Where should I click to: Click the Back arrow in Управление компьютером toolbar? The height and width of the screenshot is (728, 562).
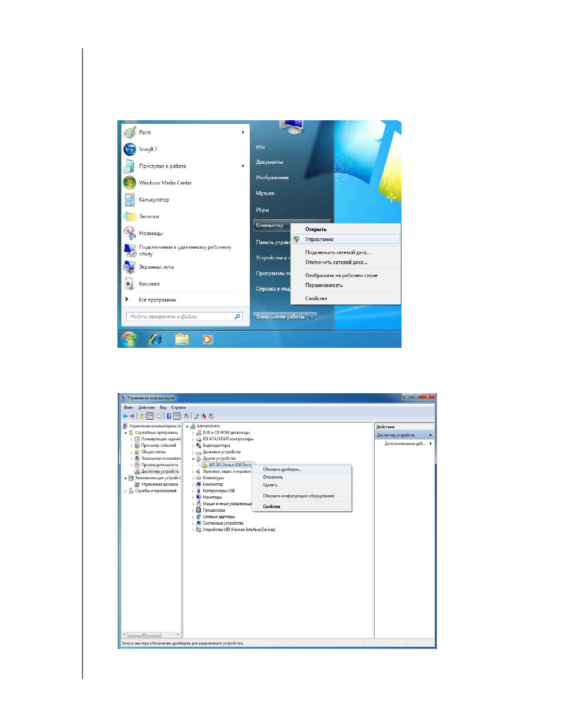[125, 416]
